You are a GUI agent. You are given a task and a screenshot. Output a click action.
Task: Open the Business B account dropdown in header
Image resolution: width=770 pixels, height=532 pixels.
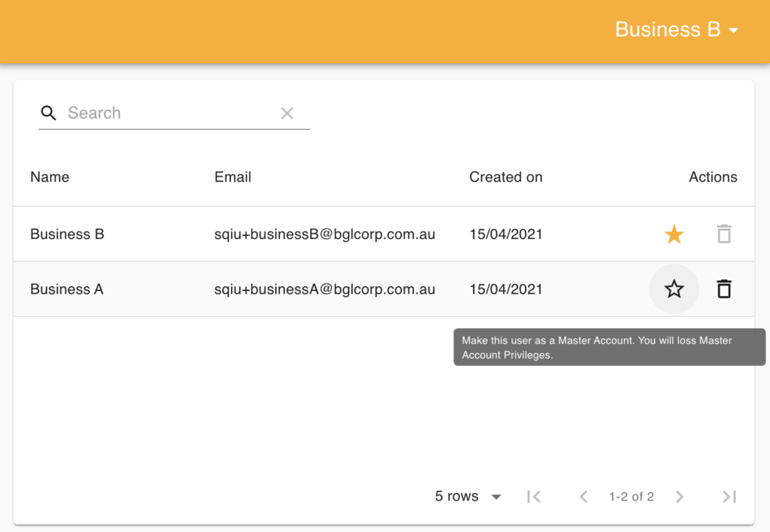(677, 30)
